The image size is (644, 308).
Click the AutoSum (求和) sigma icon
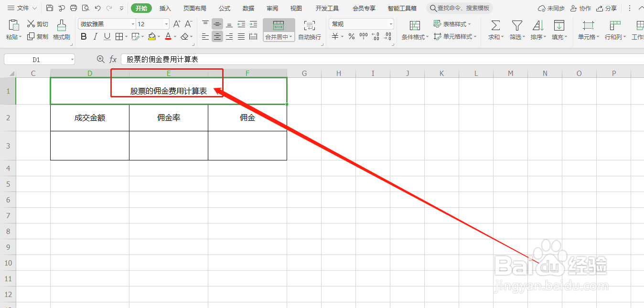tap(495, 26)
